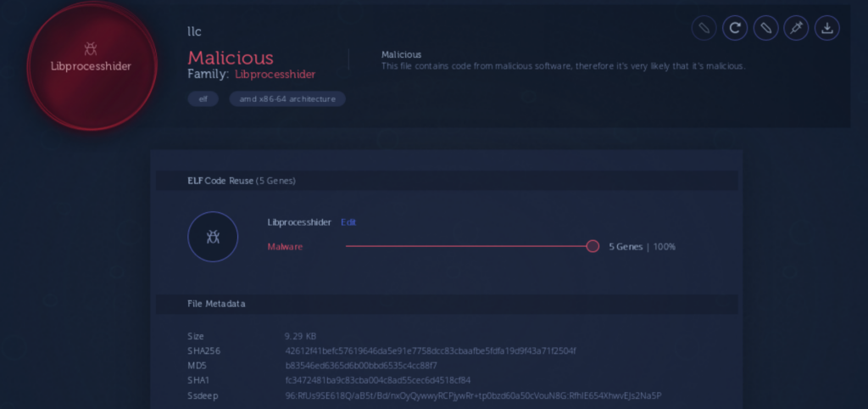
Task: Open the Libprocesshider family link
Action: (x=275, y=75)
